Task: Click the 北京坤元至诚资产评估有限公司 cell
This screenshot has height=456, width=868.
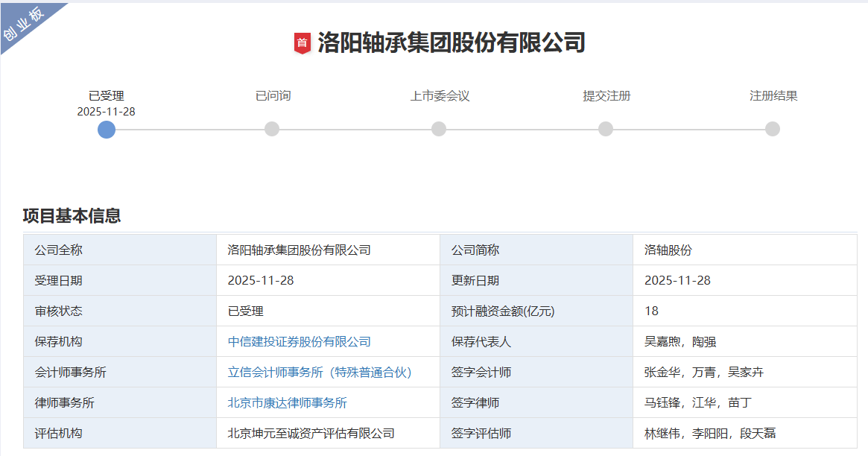Action: [309, 433]
